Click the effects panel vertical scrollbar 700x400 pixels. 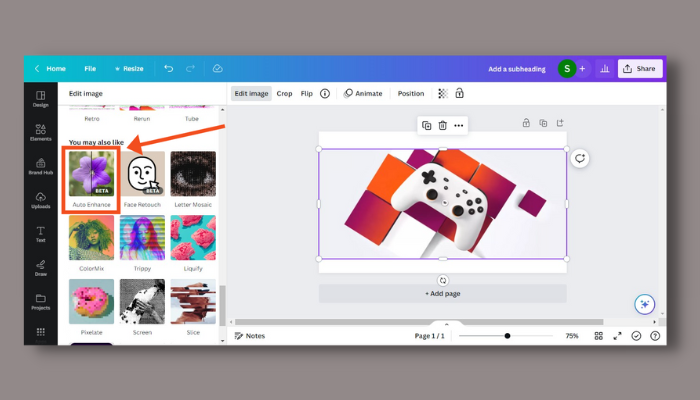click(x=222, y=306)
